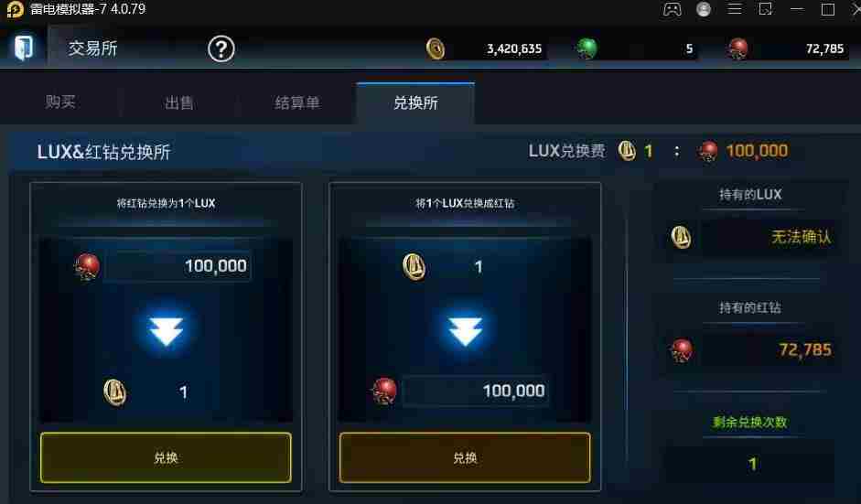Click the exit door icon beside 交易所
This screenshot has width=861, height=504.
(x=24, y=48)
